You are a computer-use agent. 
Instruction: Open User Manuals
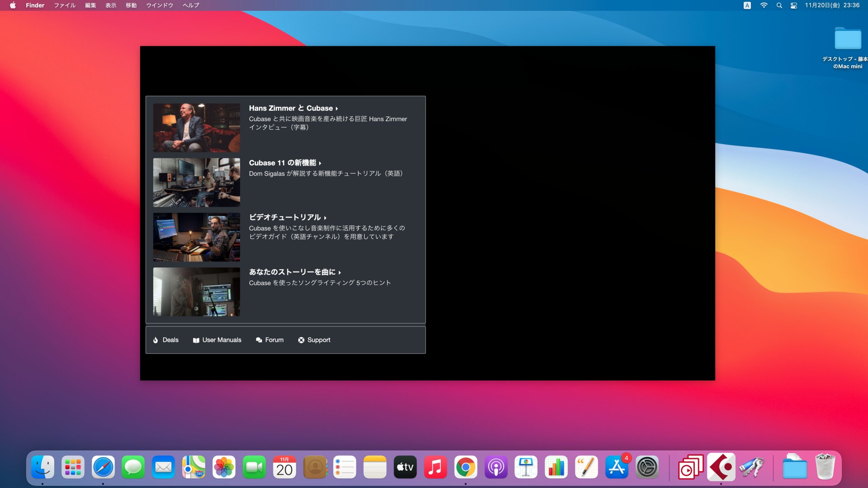coord(217,340)
